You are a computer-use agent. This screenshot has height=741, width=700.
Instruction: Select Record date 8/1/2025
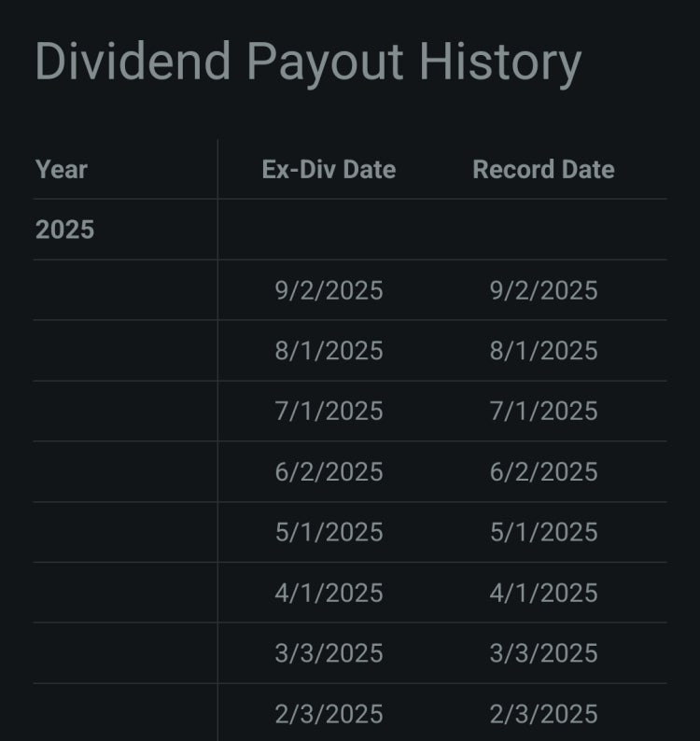[x=543, y=351]
